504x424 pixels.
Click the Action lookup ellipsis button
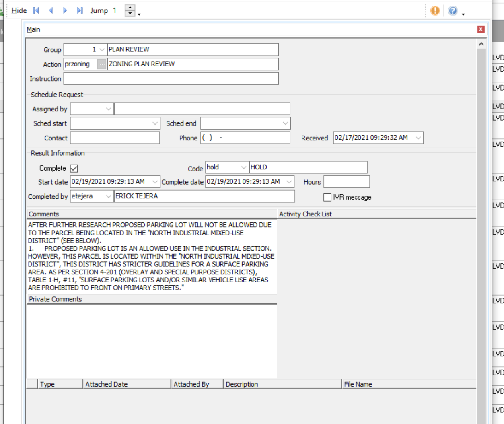(102, 64)
